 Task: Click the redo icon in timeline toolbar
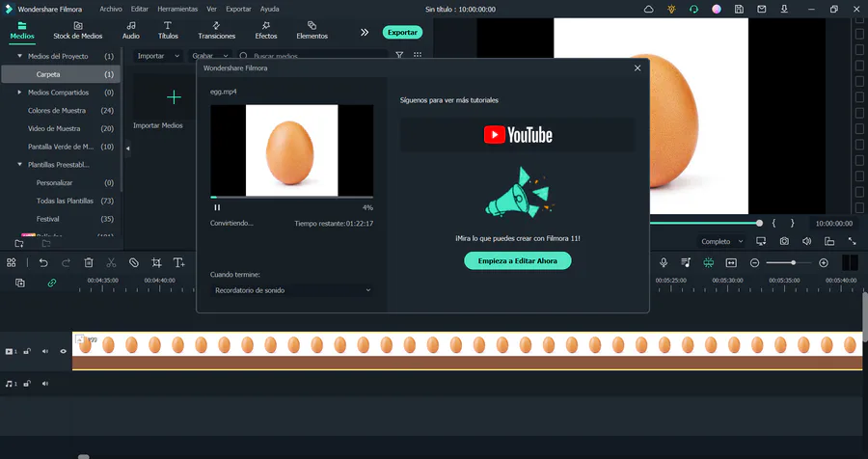tap(66, 263)
